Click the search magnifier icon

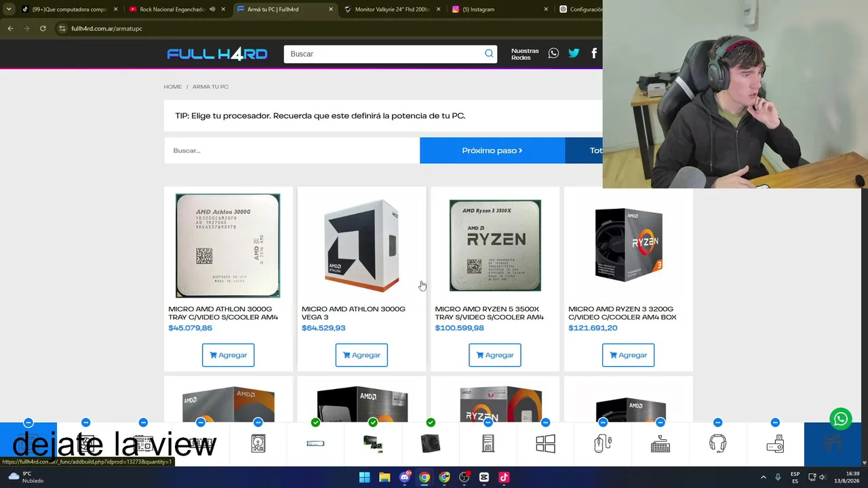(x=489, y=54)
